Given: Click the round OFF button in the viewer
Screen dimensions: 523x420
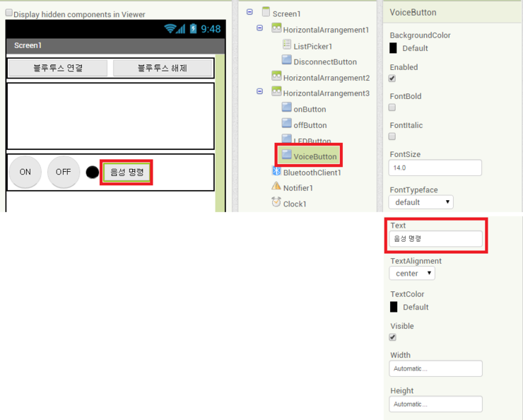Looking at the screenshot, I should [x=64, y=172].
